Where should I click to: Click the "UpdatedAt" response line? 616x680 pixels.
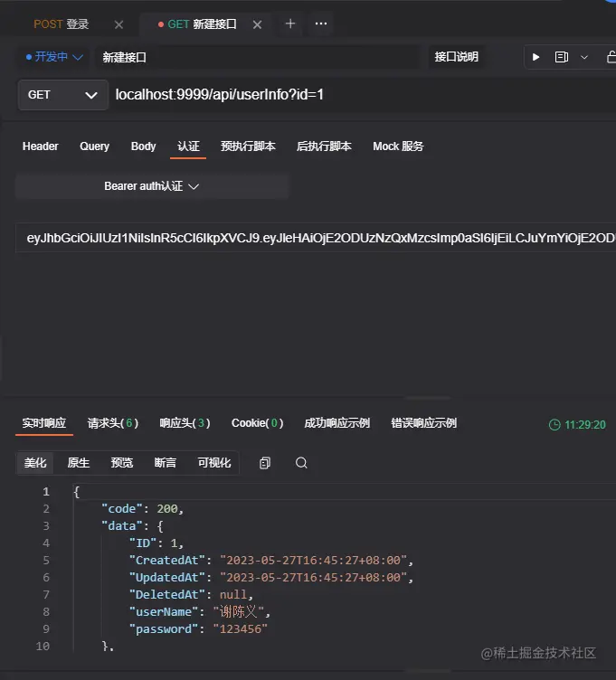tap(271, 578)
